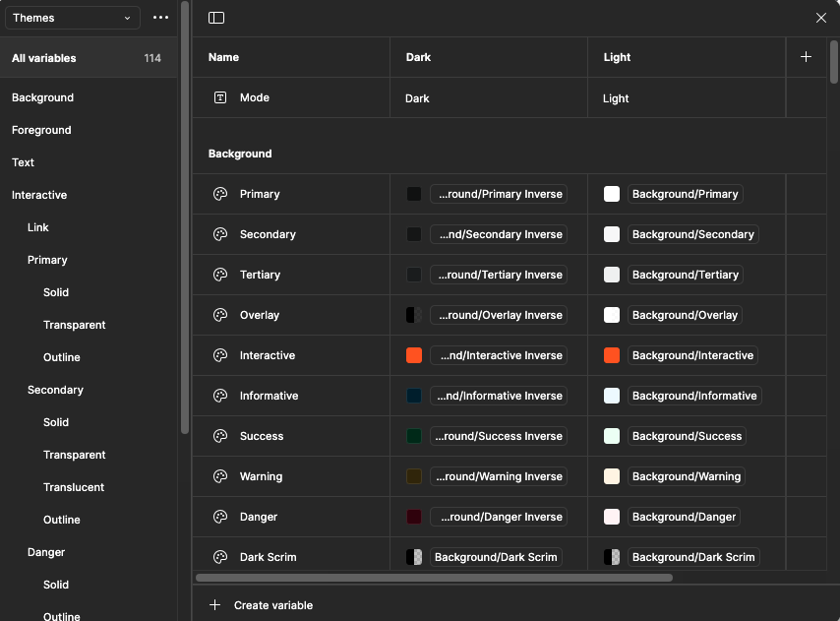Click the plus icon to add mode
Screen dimensions: 840x621
click(x=806, y=57)
